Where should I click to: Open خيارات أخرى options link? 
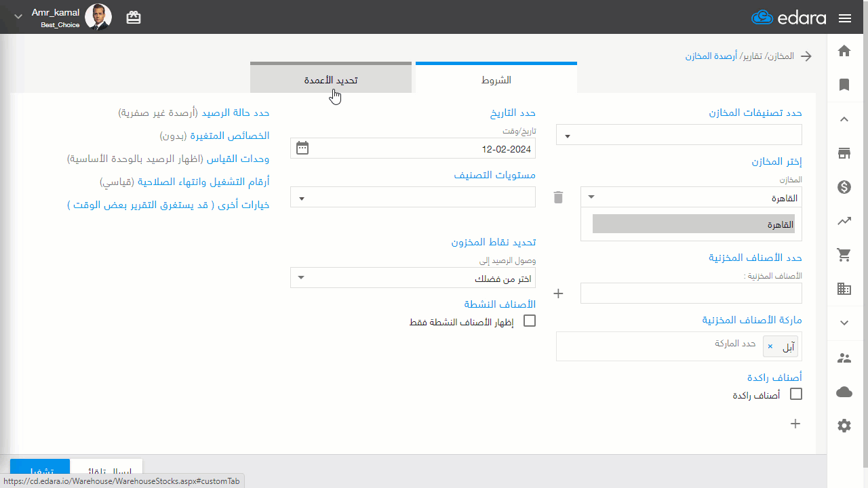pyautogui.click(x=169, y=204)
